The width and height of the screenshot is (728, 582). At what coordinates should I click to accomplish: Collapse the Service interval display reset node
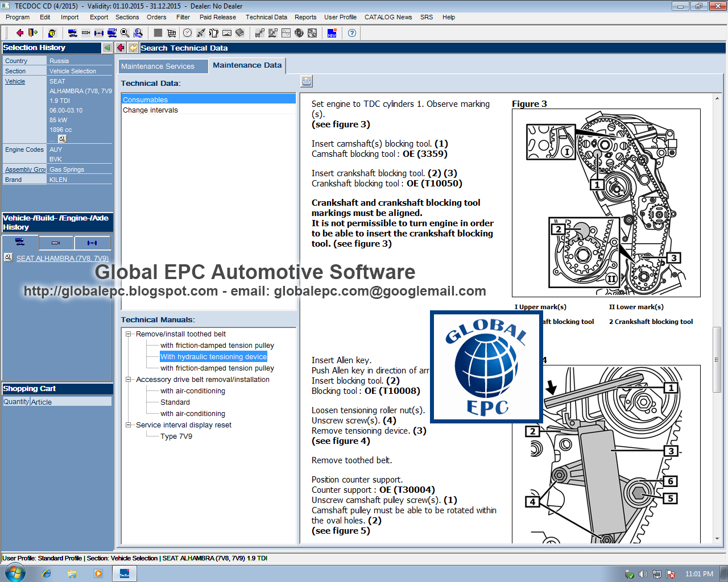click(x=129, y=425)
